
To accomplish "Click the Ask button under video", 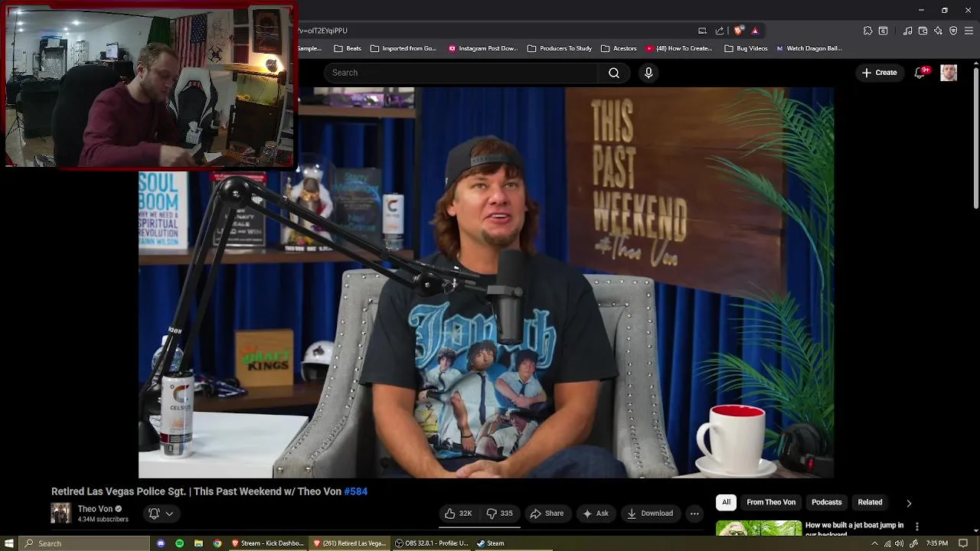I will pyautogui.click(x=595, y=514).
